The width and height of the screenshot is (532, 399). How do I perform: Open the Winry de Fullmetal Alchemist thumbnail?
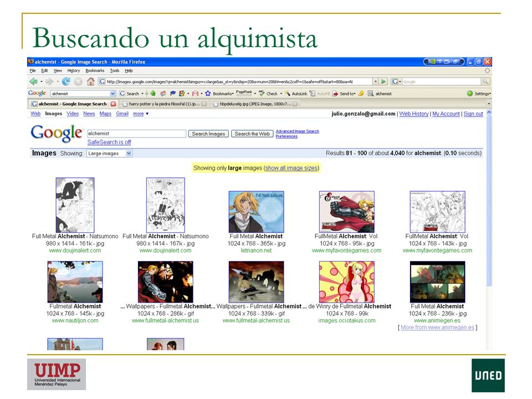coord(347,282)
